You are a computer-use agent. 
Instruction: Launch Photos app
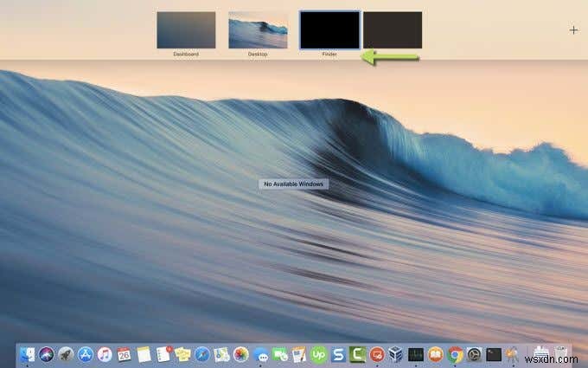click(x=241, y=354)
